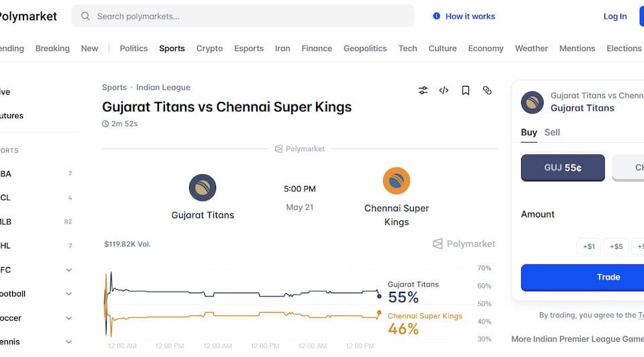Select the Buy tab
The width and height of the screenshot is (644, 357).
(x=529, y=132)
